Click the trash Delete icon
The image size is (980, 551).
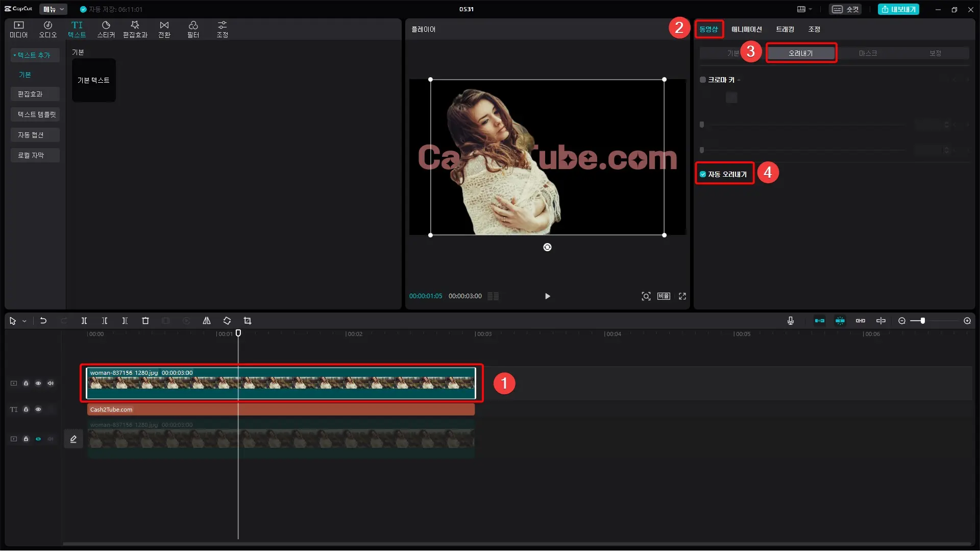145,321
